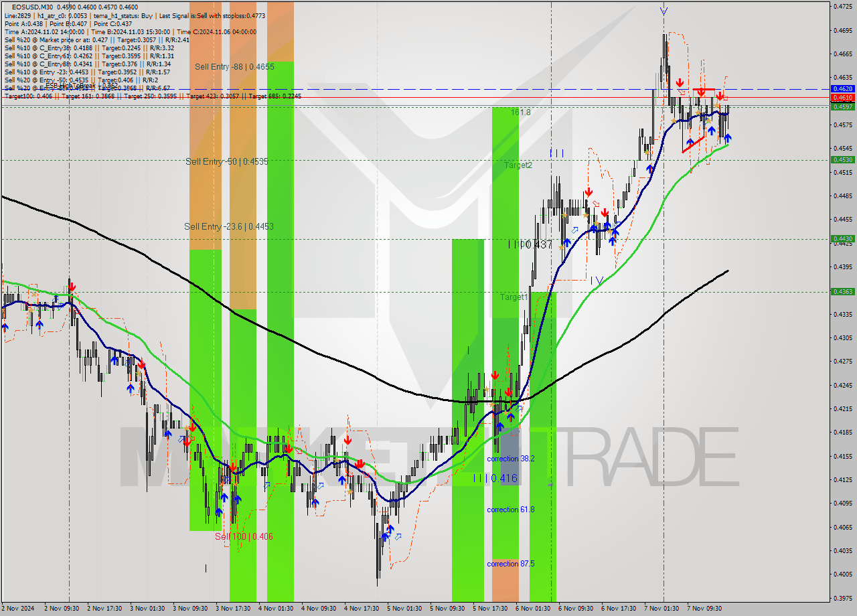This screenshot has width=857, height=616.
Task: Click the '6 Nov 09:30' time label
Action: (x=576, y=609)
